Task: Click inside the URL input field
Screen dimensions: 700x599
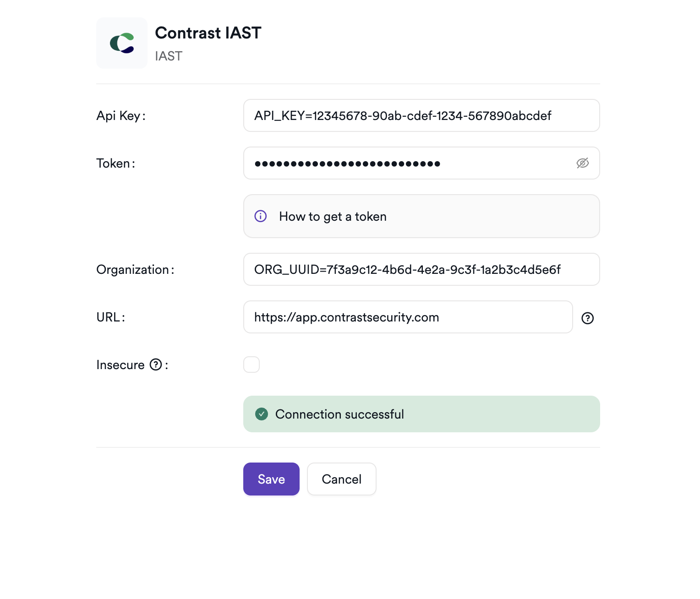Action: pyautogui.click(x=407, y=317)
